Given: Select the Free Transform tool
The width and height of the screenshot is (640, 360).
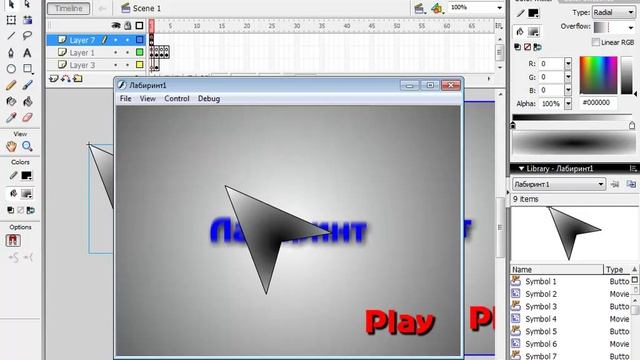Looking at the screenshot, I should (11, 20).
